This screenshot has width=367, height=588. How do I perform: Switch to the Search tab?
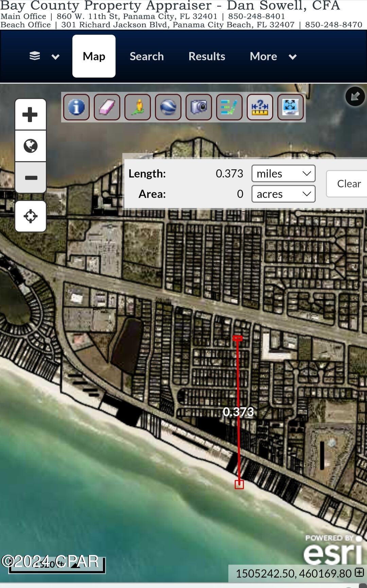tap(147, 56)
